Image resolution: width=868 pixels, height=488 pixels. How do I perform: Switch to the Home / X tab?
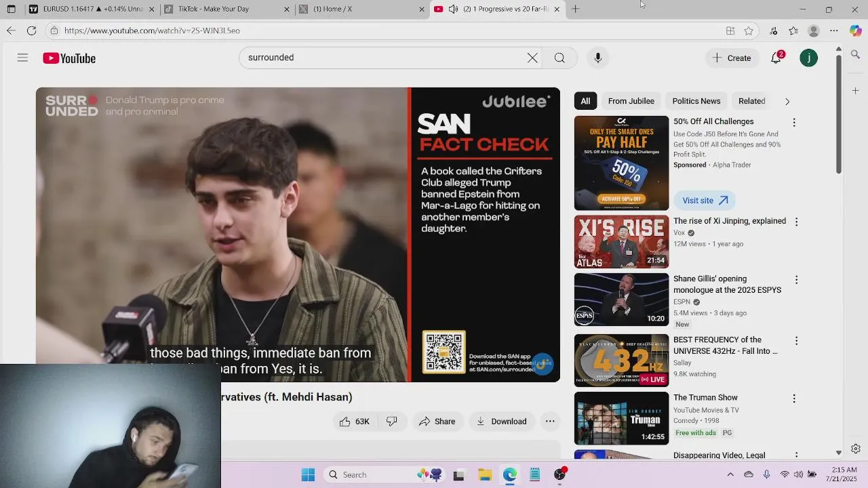point(361,9)
